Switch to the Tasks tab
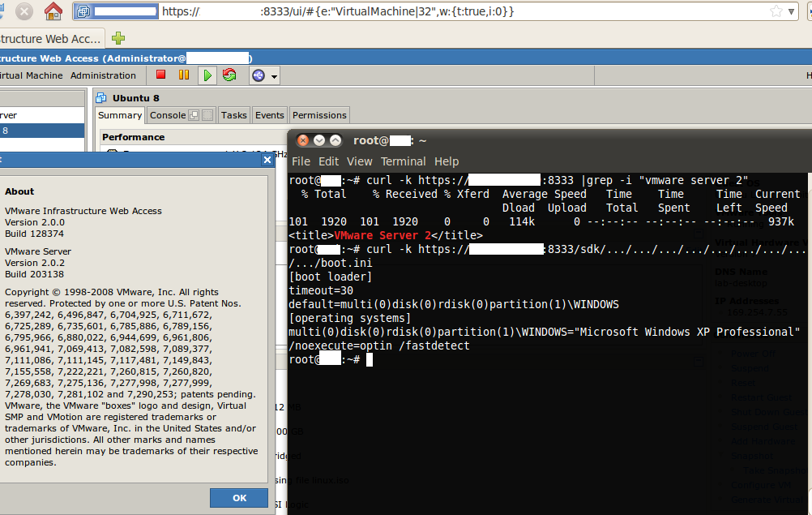 pyautogui.click(x=233, y=115)
